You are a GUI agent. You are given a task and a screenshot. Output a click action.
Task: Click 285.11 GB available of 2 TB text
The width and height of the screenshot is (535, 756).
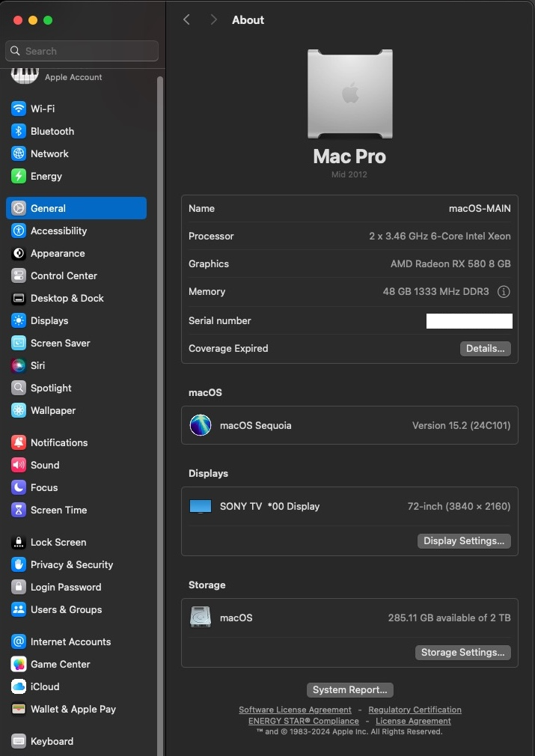point(449,618)
